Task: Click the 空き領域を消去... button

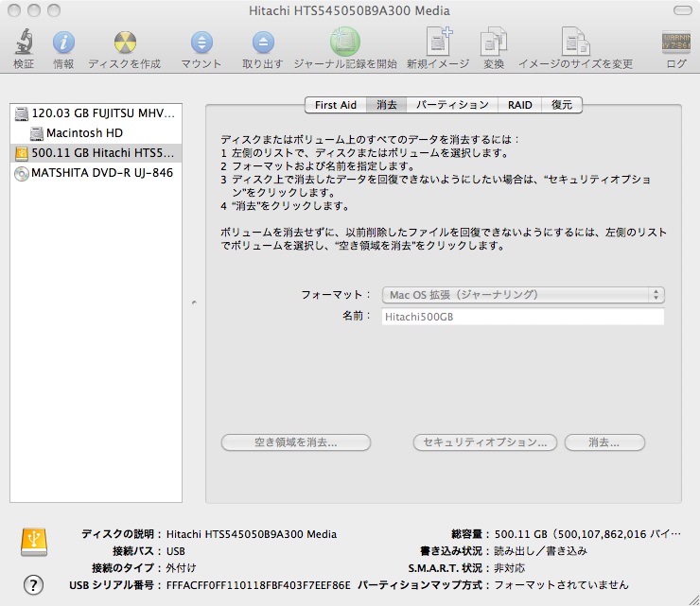Action: [x=296, y=442]
